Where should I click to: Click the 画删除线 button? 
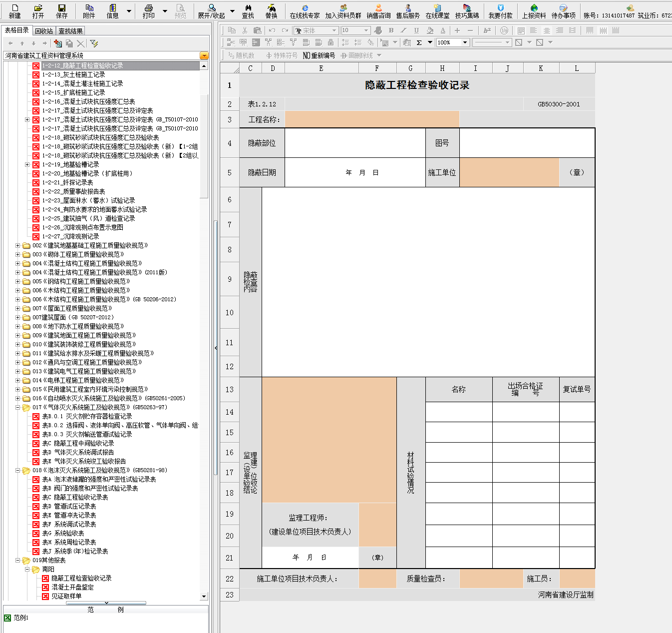357,55
